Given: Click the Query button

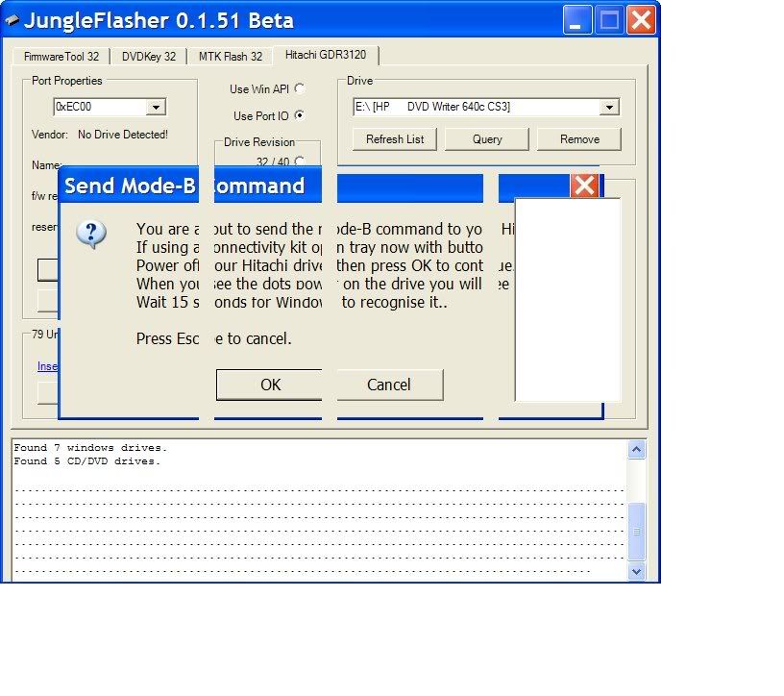Looking at the screenshot, I should [x=487, y=139].
